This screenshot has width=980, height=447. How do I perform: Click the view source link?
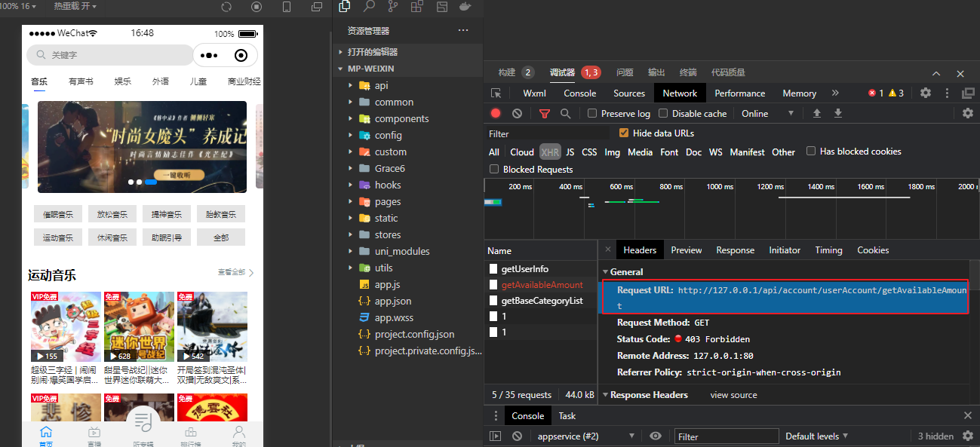coord(733,395)
